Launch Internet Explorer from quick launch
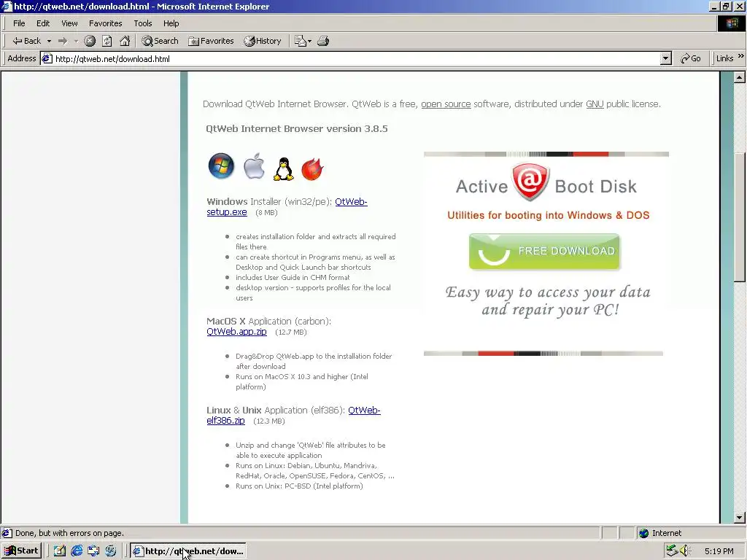This screenshot has width=747, height=560. click(76, 551)
